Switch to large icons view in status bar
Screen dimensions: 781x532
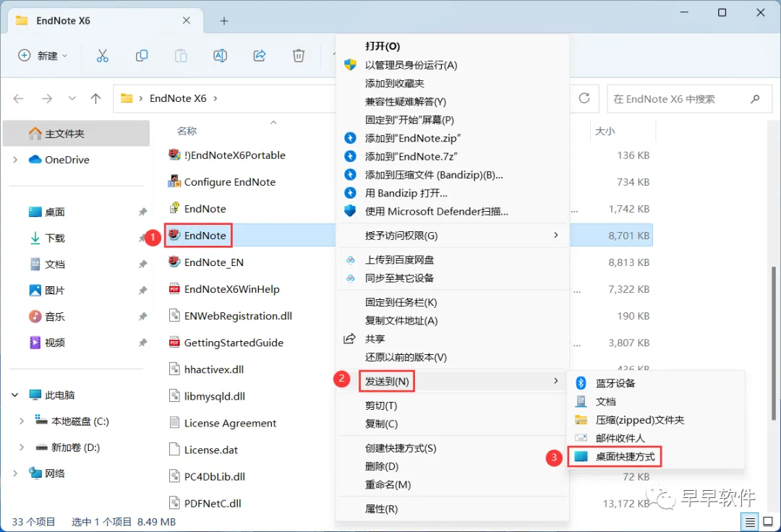pyautogui.click(x=768, y=522)
